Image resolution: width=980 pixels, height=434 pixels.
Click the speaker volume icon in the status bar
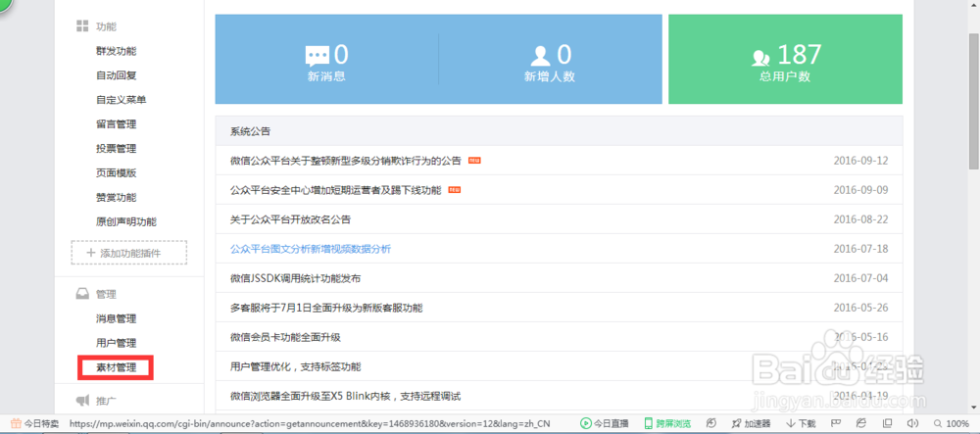click(911, 423)
